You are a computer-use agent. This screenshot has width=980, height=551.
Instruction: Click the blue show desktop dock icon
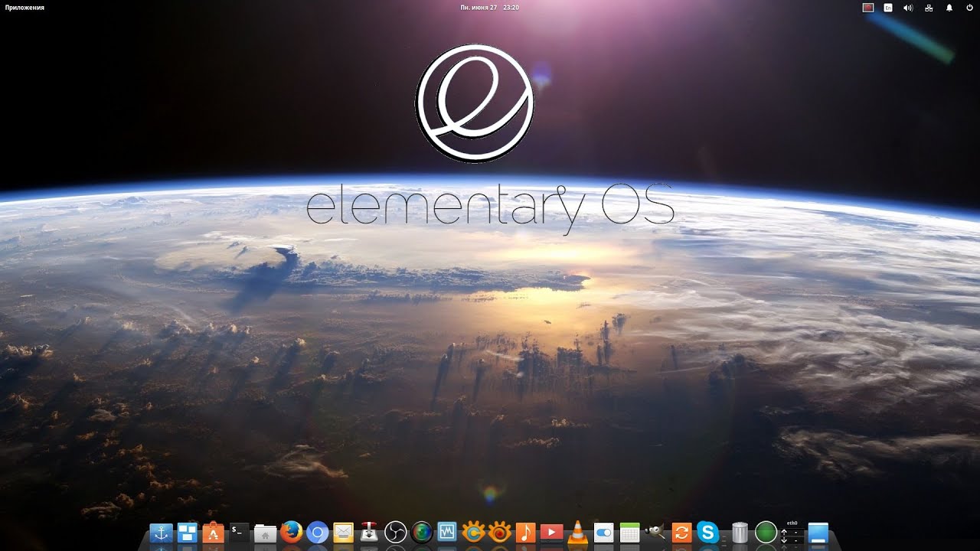(x=818, y=533)
